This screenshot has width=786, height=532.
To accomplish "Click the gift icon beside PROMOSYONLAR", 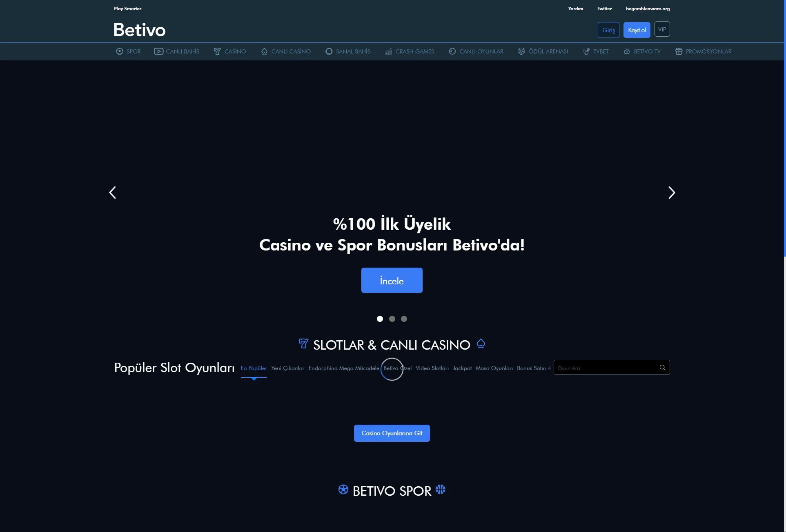I will [679, 51].
